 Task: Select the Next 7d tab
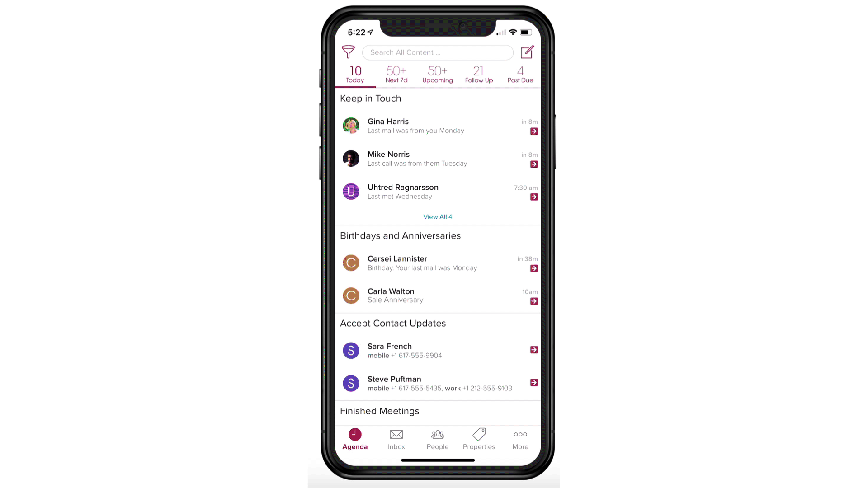click(x=396, y=74)
